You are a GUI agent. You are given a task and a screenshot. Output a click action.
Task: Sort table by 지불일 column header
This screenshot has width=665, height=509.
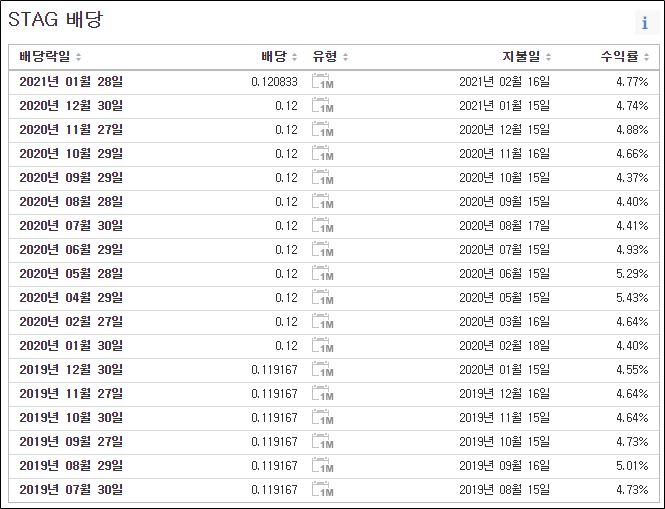527,56
